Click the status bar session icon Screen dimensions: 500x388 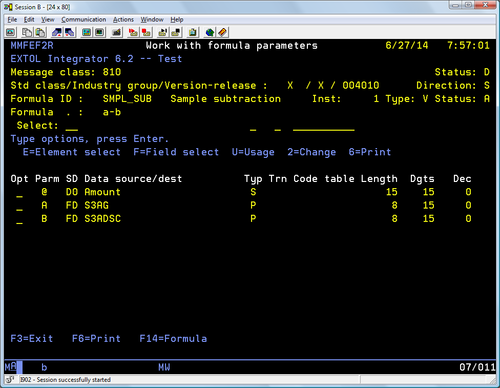(x=10, y=380)
